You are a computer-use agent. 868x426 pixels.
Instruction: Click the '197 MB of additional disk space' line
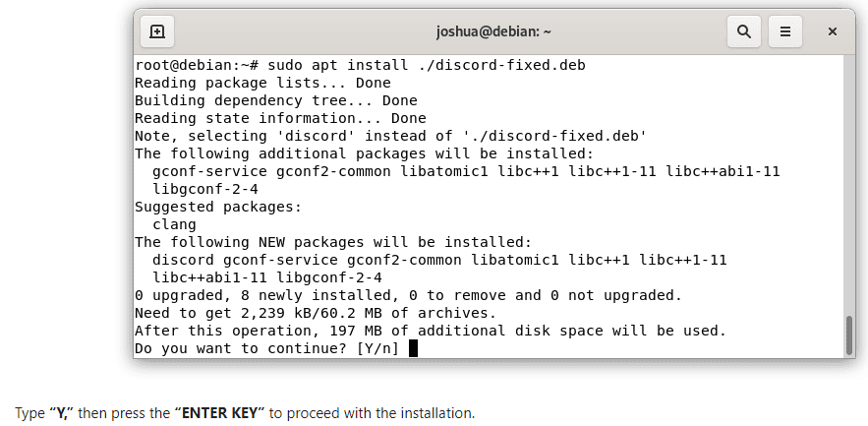430,331
